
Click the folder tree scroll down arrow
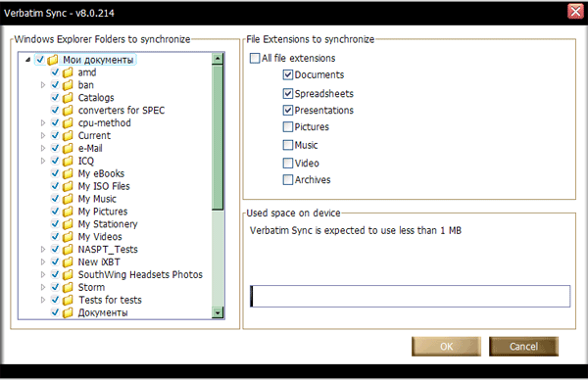click(218, 312)
